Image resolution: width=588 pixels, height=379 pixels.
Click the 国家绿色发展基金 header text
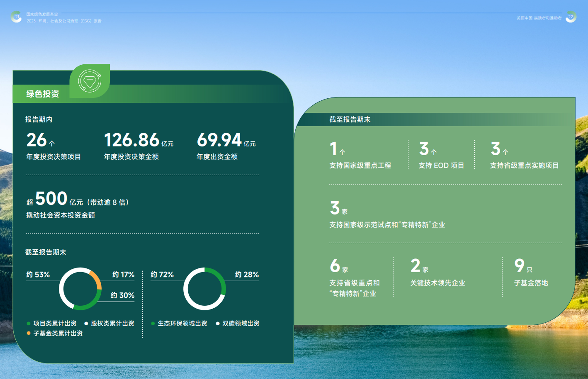[42, 14]
